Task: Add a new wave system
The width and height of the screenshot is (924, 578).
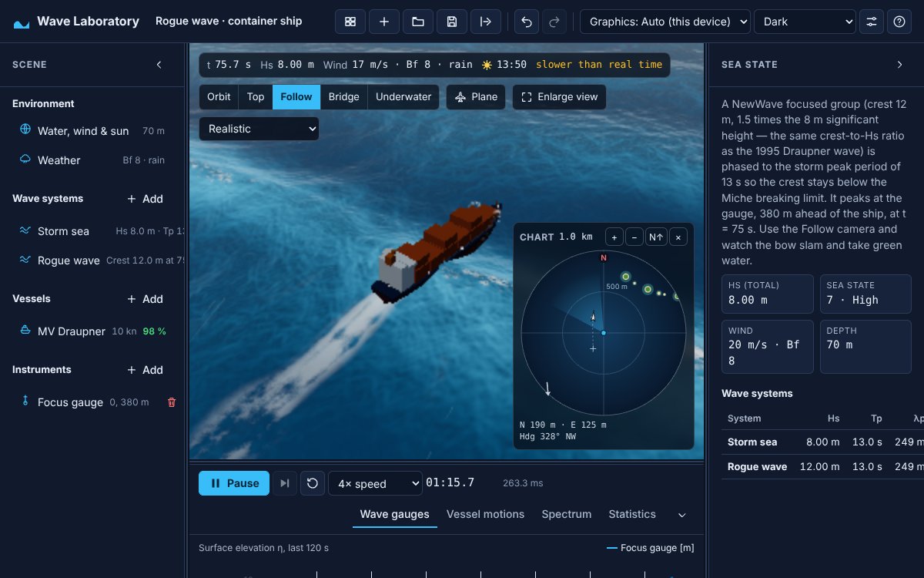Action: (145, 199)
